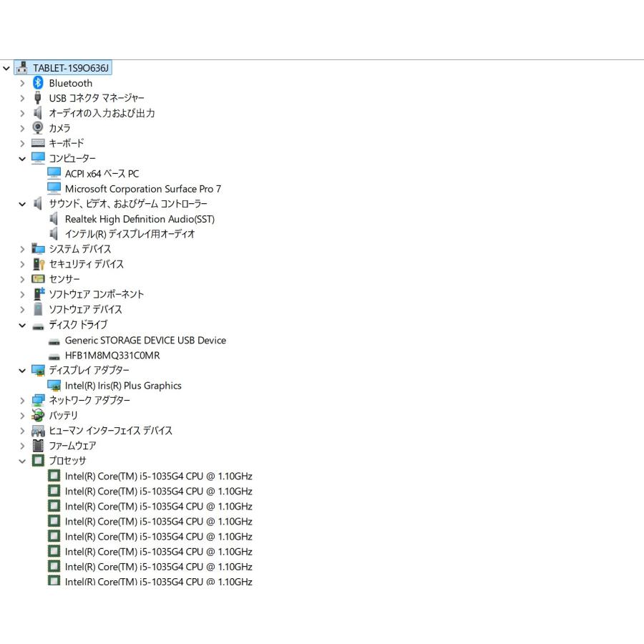Select the HFB1M8MQ331C0MR disk drive
Screen dimensions: 644x644
click(x=112, y=355)
